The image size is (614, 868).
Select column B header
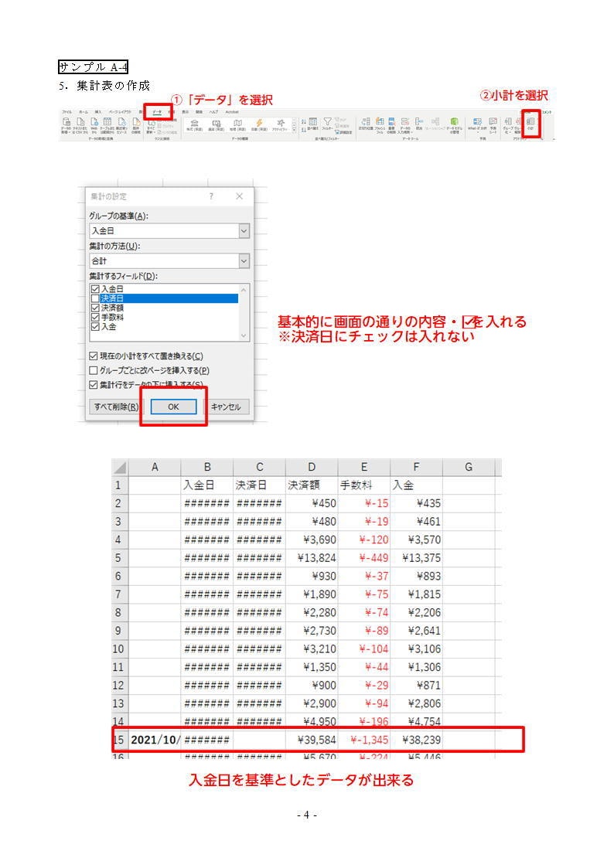(x=207, y=467)
